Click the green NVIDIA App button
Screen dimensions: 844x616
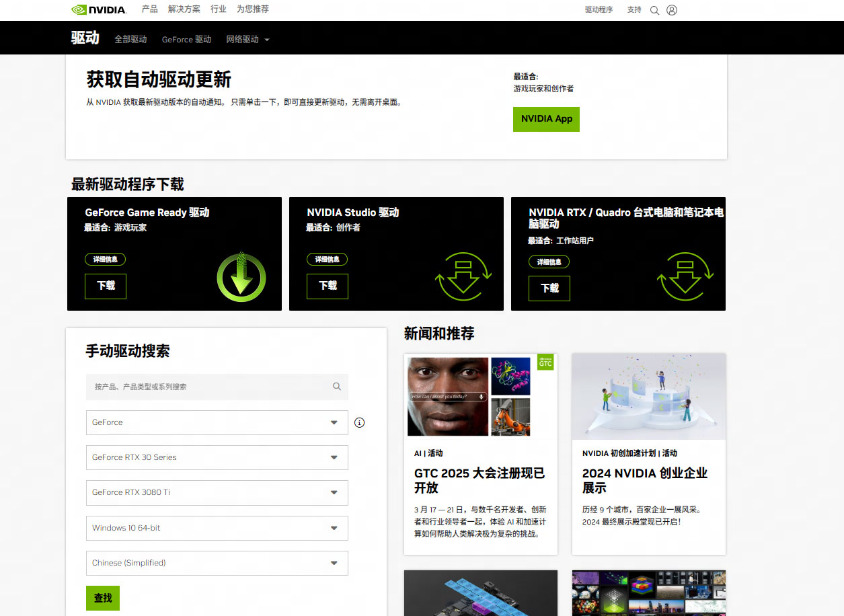(x=546, y=119)
